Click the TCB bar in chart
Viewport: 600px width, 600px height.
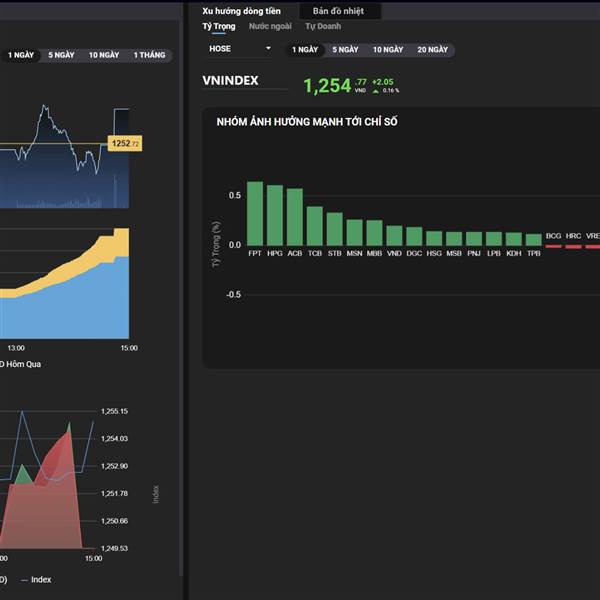point(315,226)
